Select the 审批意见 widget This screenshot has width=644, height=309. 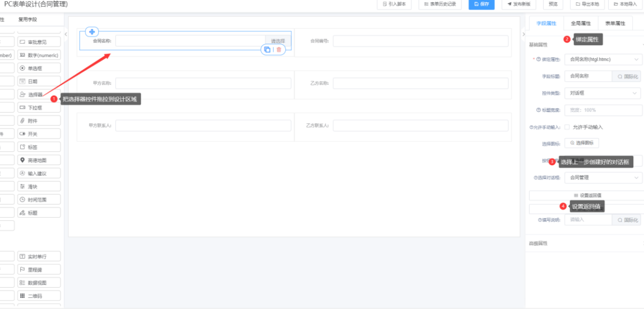tap(39, 42)
